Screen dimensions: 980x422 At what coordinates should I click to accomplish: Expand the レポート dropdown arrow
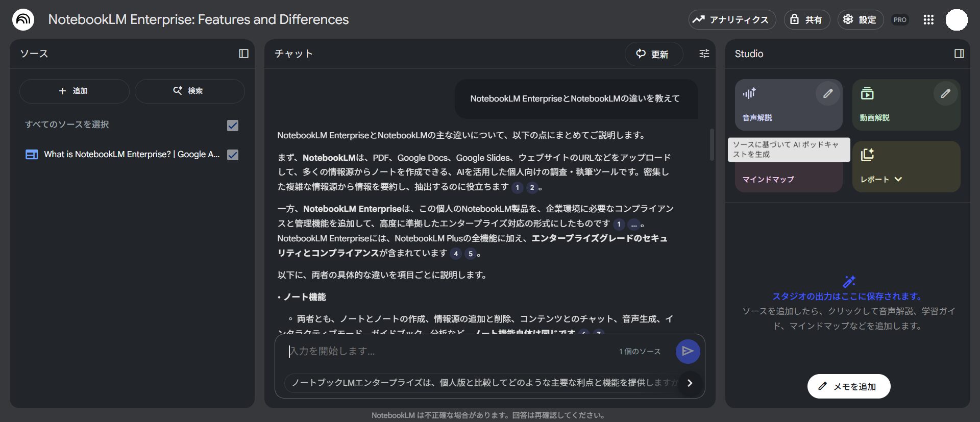pos(898,179)
